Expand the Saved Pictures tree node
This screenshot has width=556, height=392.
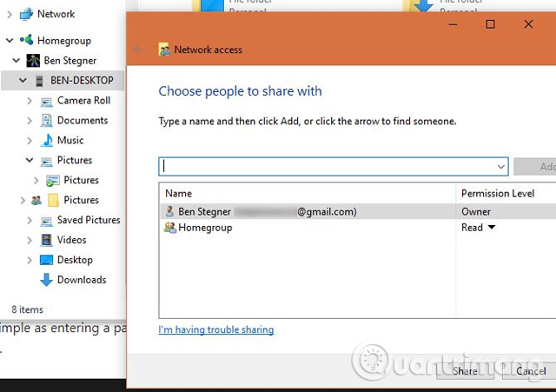[x=30, y=220]
